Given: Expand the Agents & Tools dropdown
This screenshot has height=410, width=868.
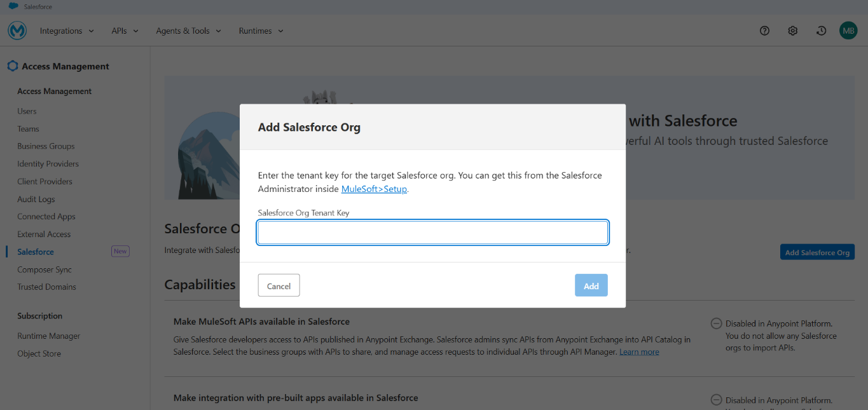Looking at the screenshot, I should (x=188, y=31).
